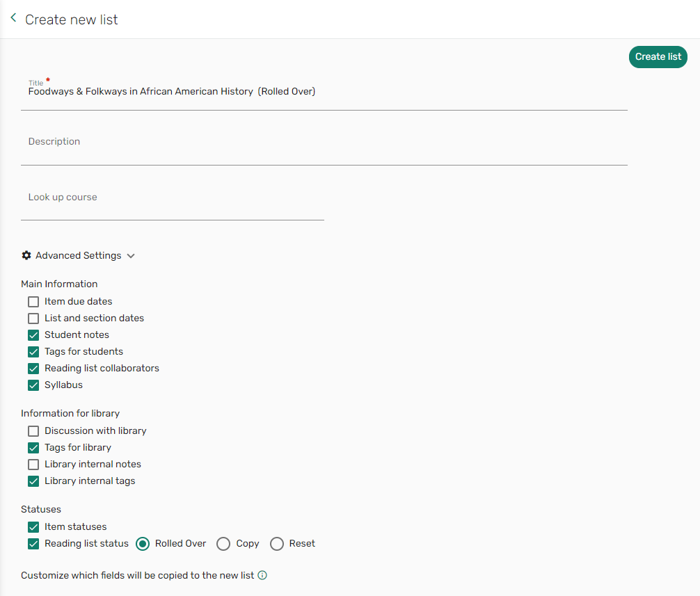Click the Main Information section label
700x596 pixels.
(x=59, y=284)
